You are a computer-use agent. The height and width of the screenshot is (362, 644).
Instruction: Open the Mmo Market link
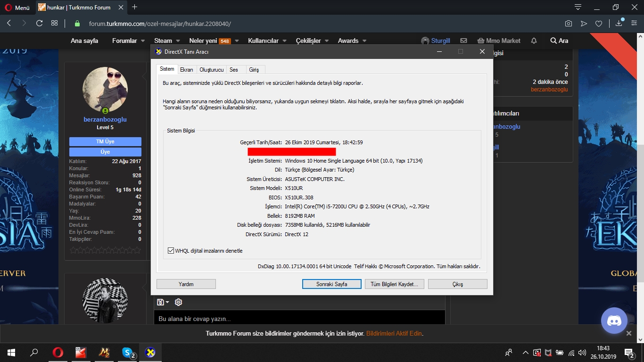pyautogui.click(x=499, y=41)
